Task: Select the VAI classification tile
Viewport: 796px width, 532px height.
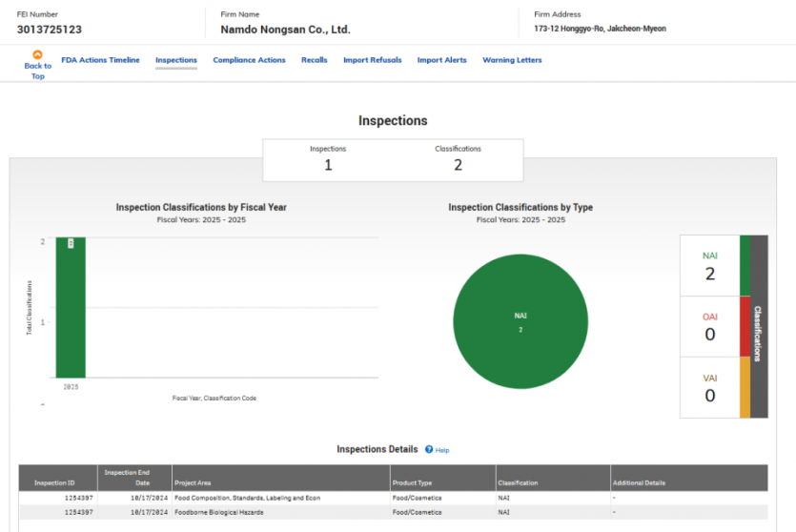Action: 709,388
